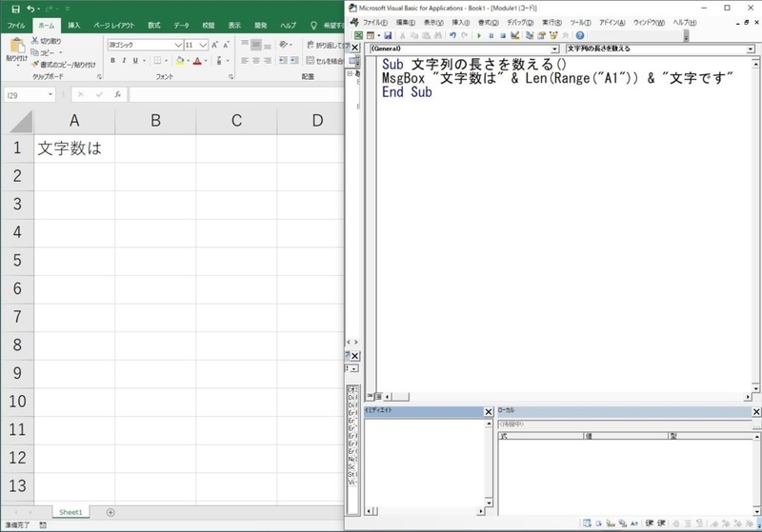Click the Excel formula bar input
This screenshot has width=762, height=532.
[x=236, y=94]
